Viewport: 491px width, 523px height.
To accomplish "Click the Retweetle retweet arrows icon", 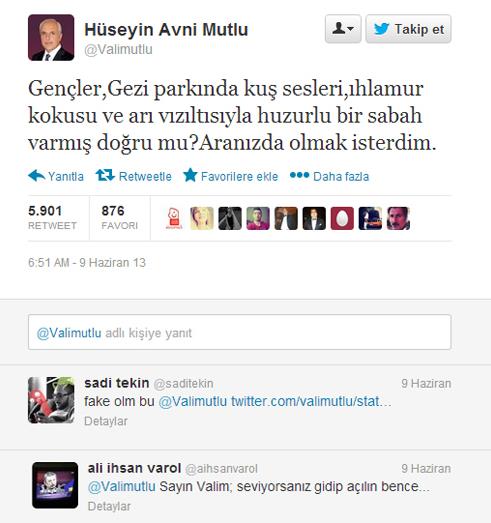I will [105, 175].
